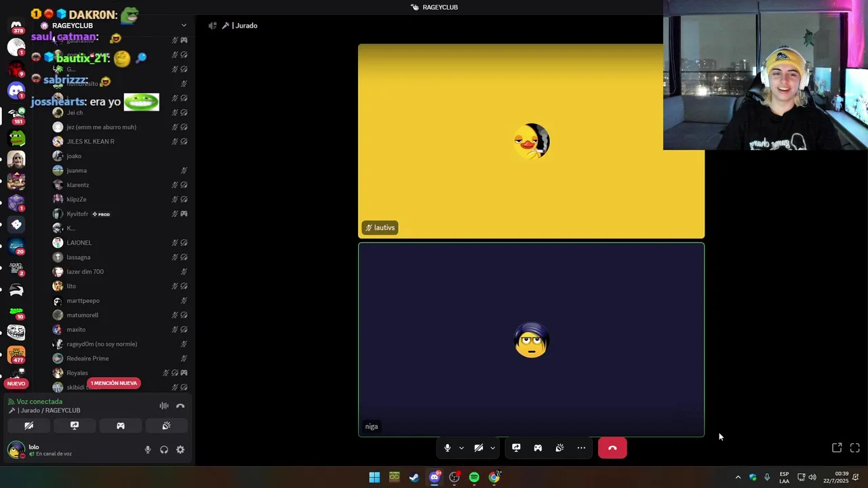This screenshot has width=868, height=488.
Task: Turn on camera in call control bar
Action: [x=478, y=448]
